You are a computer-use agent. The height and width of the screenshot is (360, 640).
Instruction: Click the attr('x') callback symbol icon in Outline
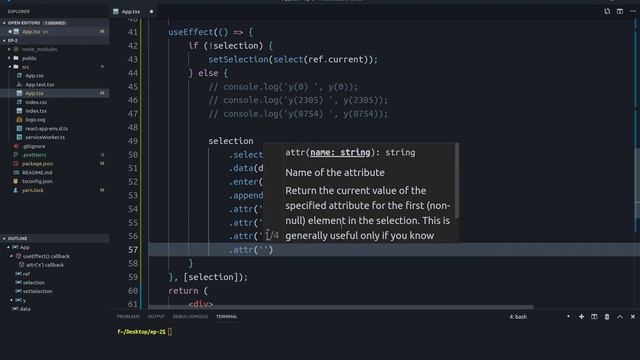(x=22, y=265)
